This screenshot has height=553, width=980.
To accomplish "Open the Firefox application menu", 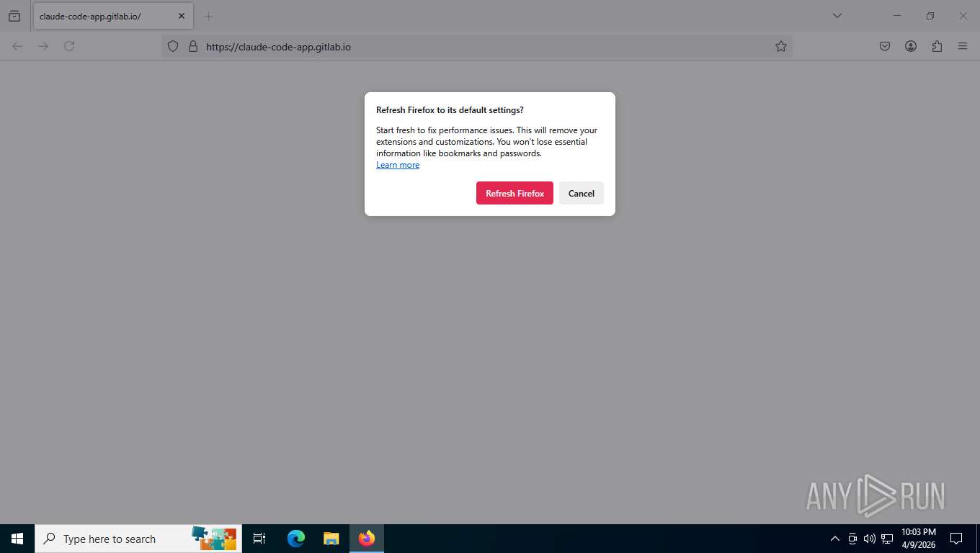I will point(963,46).
